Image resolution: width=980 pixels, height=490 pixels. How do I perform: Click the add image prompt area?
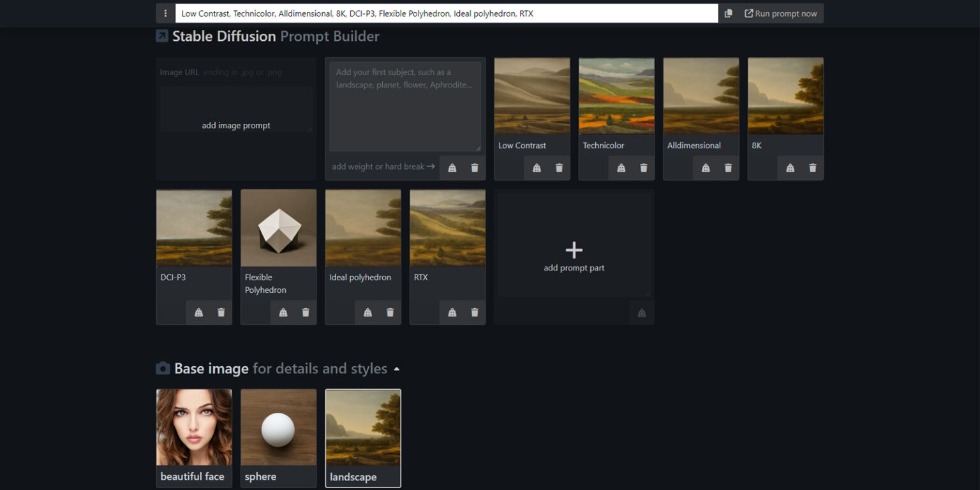(x=236, y=125)
